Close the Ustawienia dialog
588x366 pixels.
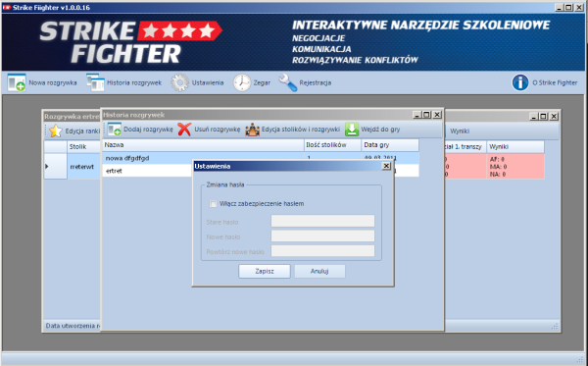pyautogui.click(x=386, y=166)
